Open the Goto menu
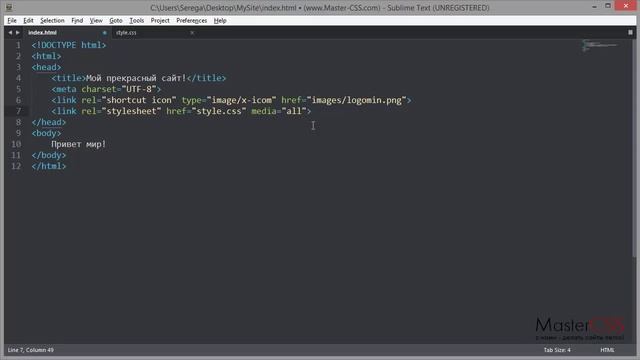 click(116, 20)
